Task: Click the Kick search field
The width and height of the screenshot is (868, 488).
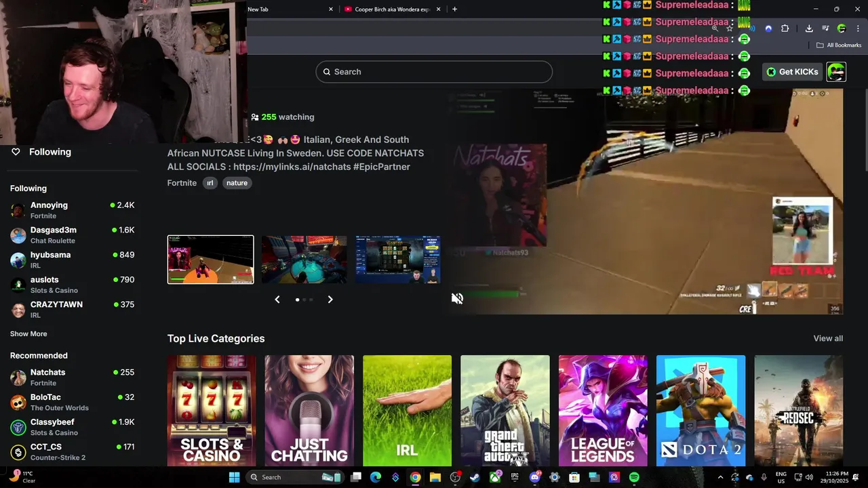Action: [x=434, y=72]
